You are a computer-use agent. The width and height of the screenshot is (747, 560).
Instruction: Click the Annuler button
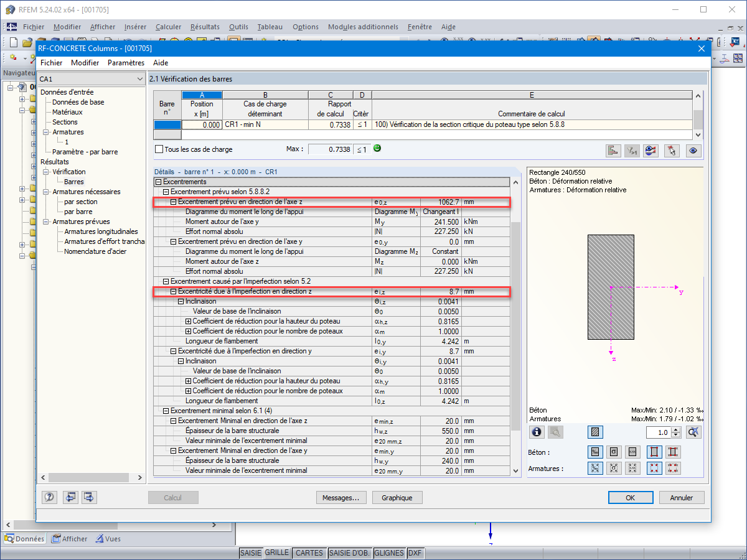pyautogui.click(x=682, y=498)
